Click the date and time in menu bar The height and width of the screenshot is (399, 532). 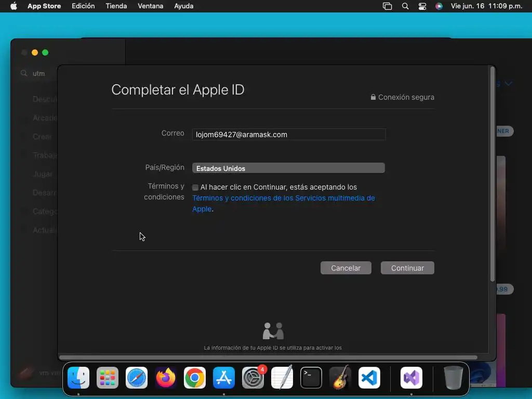(x=486, y=6)
